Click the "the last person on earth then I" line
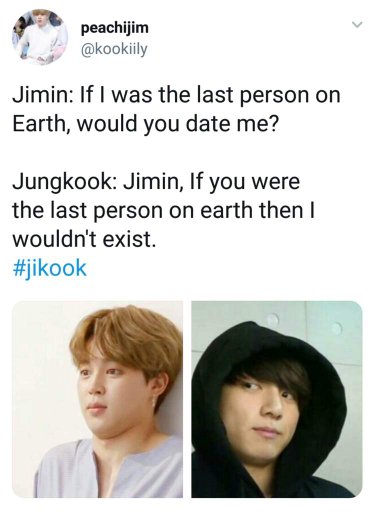The image size is (374, 512). [x=163, y=211]
